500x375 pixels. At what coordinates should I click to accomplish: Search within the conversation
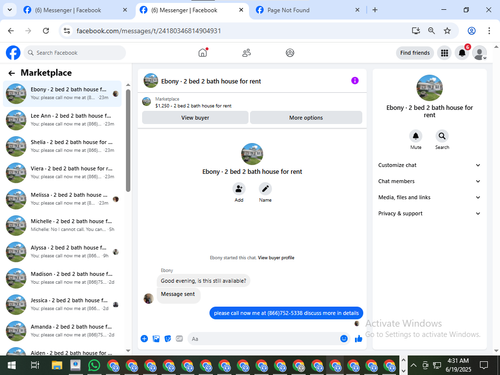pyautogui.click(x=442, y=136)
